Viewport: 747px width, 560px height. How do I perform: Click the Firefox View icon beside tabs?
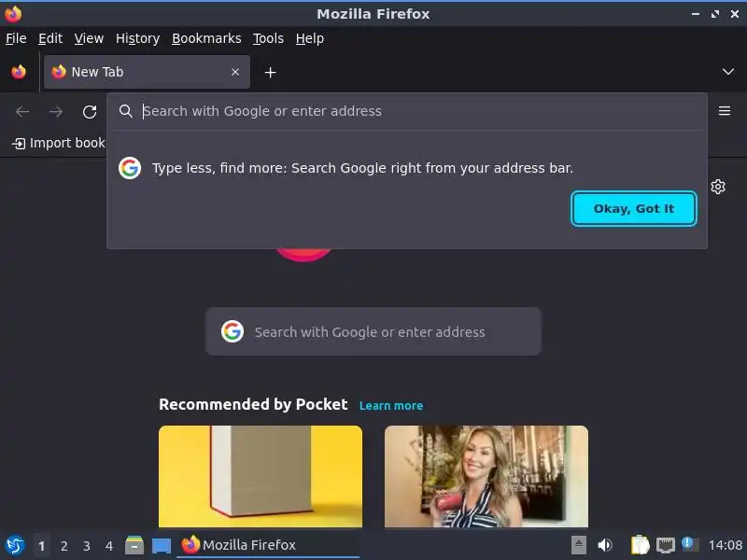[x=19, y=72]
